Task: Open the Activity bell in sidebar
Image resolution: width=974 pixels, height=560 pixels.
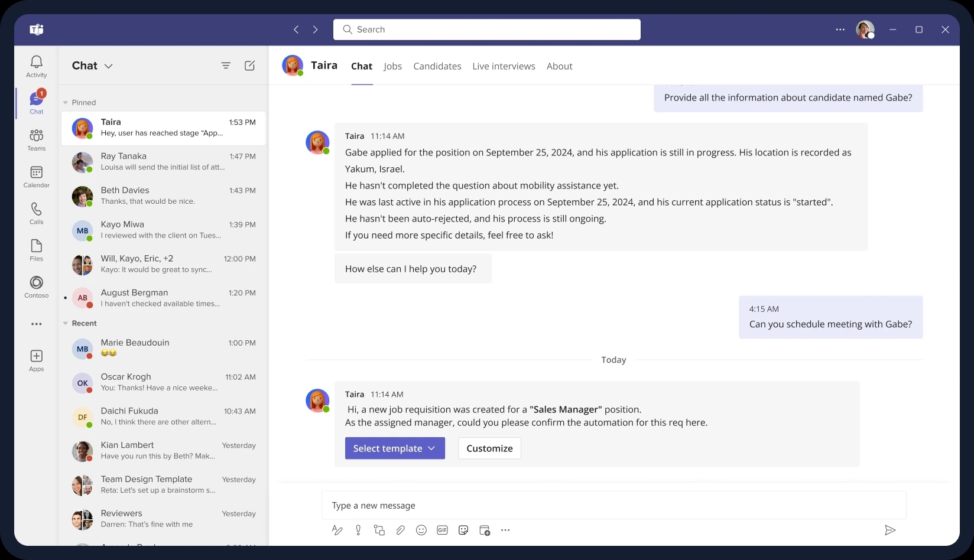Action: click(x=36, y=66)
